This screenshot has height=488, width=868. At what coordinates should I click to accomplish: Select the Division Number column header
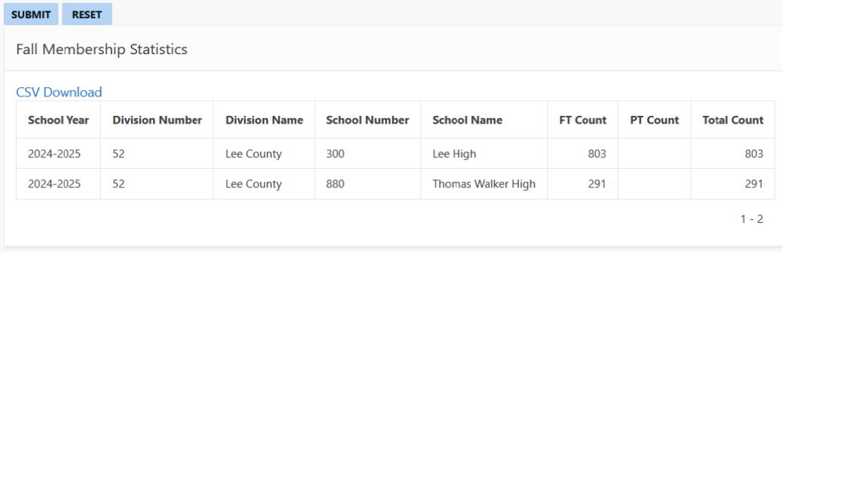[157, 120]
